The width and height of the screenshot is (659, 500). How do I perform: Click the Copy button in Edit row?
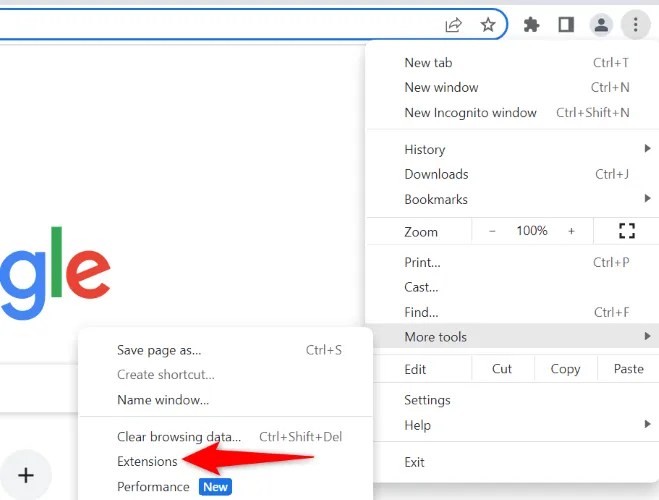click(x=566, y=369)
